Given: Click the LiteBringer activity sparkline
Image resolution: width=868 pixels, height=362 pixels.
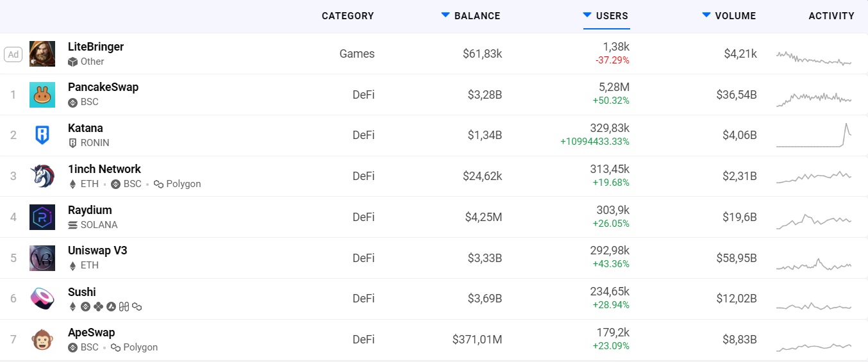Looking at the screenshot, I should click(814, 58).
